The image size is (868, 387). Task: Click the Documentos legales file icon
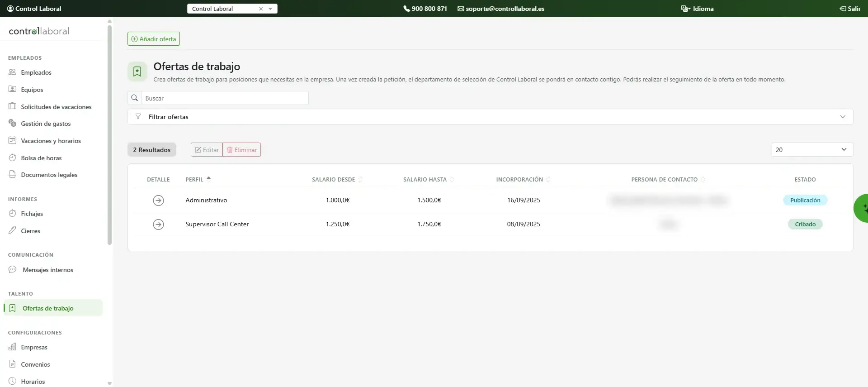12,174
